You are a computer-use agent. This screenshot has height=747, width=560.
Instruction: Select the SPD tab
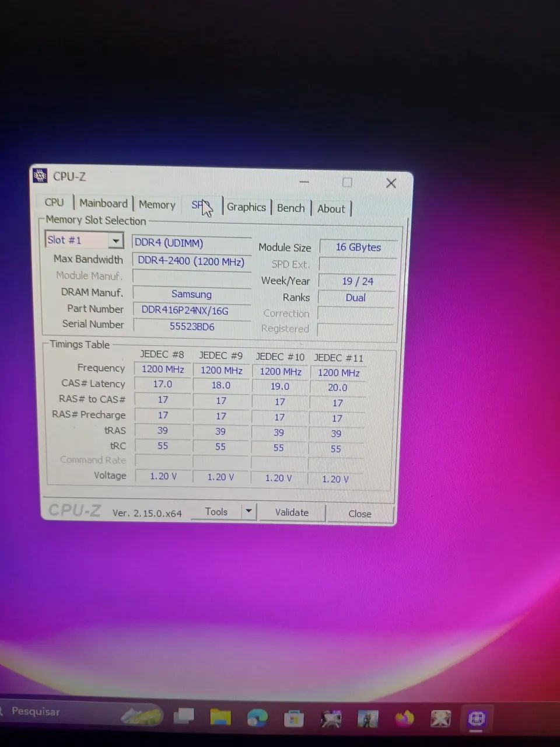coord(201,205)
